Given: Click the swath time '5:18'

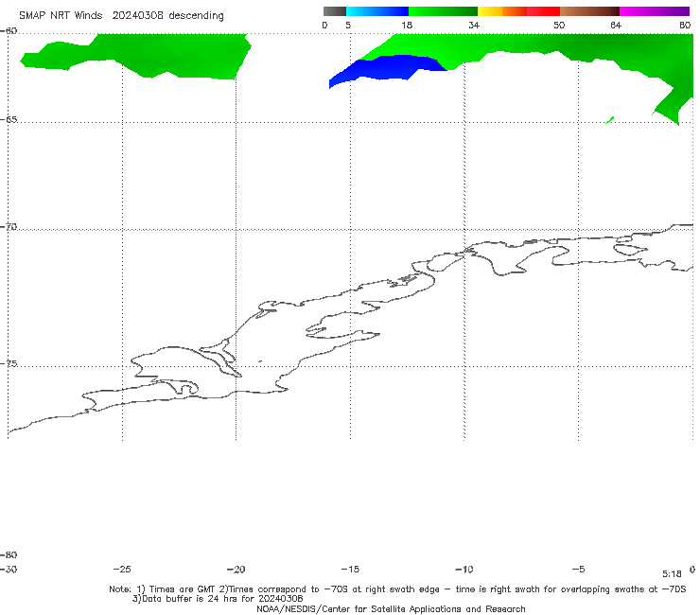Looking at the screenshot, I should 672,574.
